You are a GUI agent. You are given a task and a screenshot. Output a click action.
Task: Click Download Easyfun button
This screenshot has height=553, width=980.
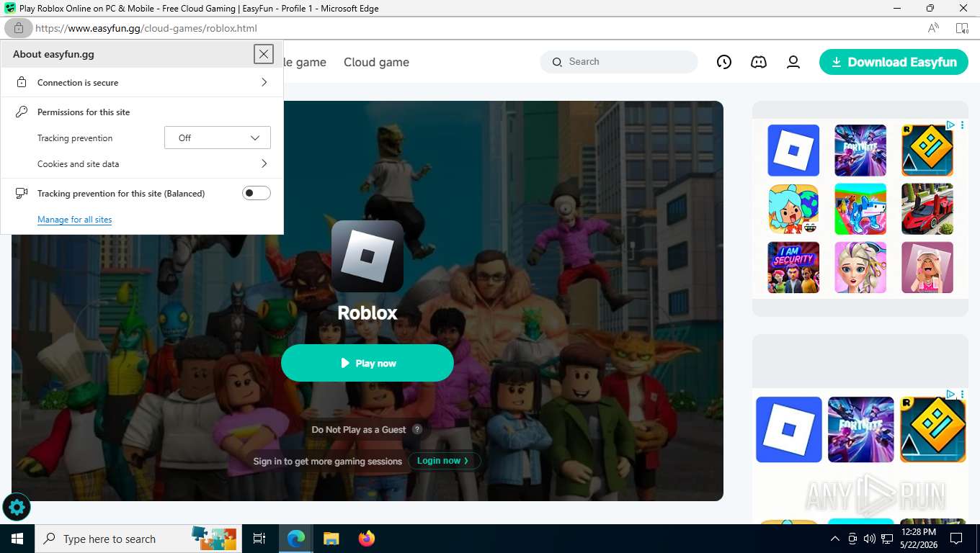coord(894,62)
